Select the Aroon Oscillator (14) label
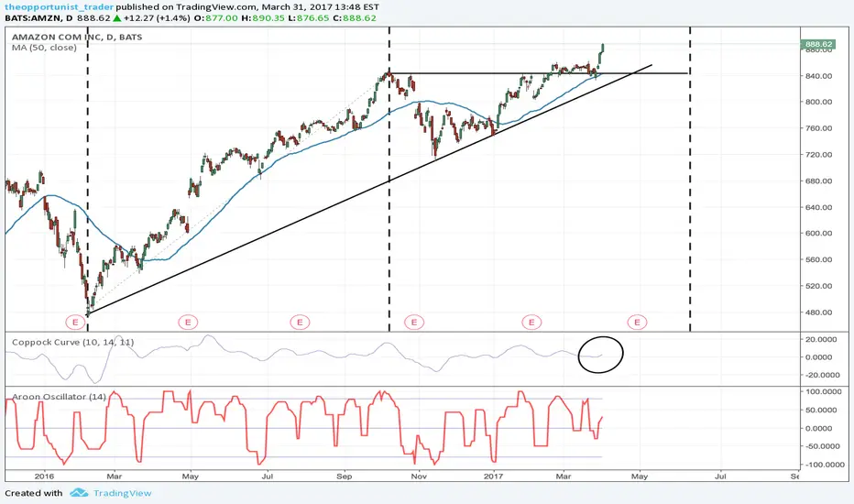 [59, 397]
